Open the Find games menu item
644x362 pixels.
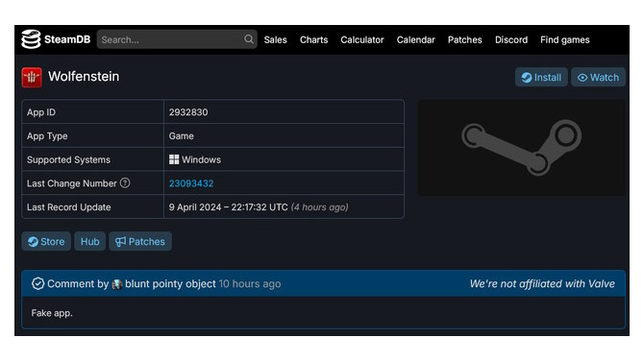point(565,39)
